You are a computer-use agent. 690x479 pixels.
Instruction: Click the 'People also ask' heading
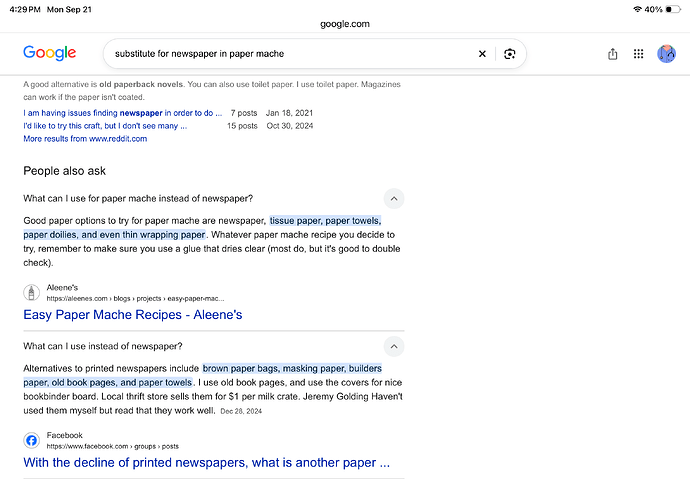(x=64, y=171)
